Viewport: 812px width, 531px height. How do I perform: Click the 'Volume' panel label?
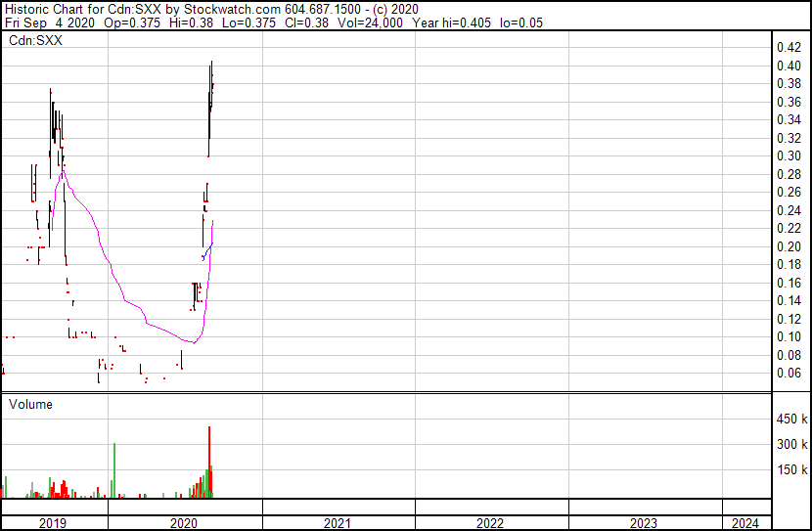point(30,404)
